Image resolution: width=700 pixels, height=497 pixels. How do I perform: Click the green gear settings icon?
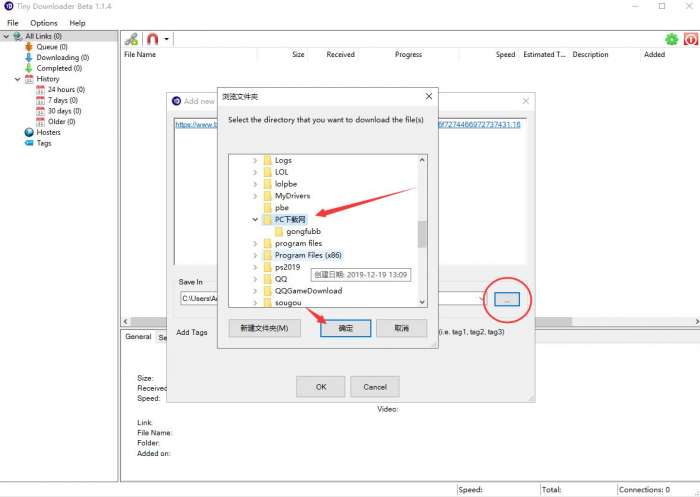click(671, 39)
